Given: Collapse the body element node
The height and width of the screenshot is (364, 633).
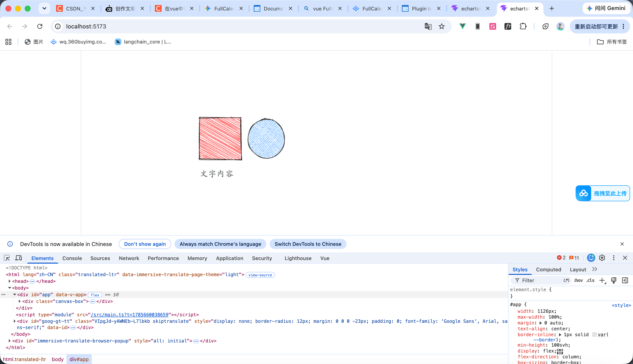Looking at the screenshot, I should [10, 288].
